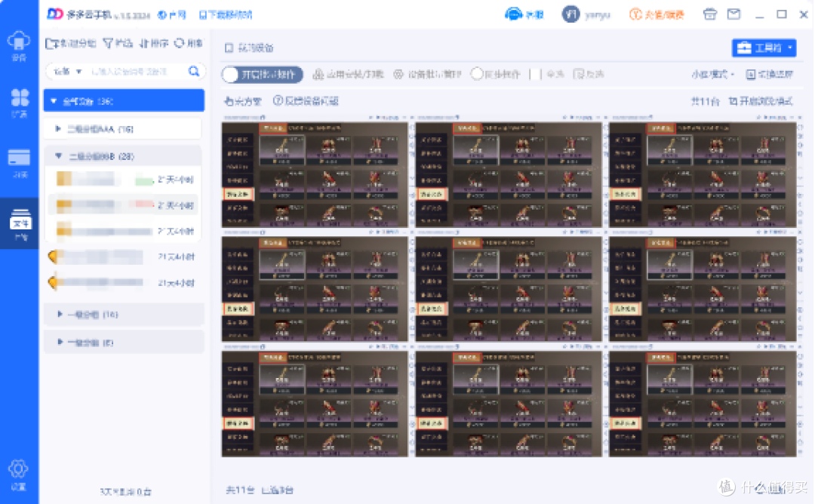Open the mail envelope icon in title bar
This screenshot has height=504, width=815.
pyautogui.click(x=733, y=14)
